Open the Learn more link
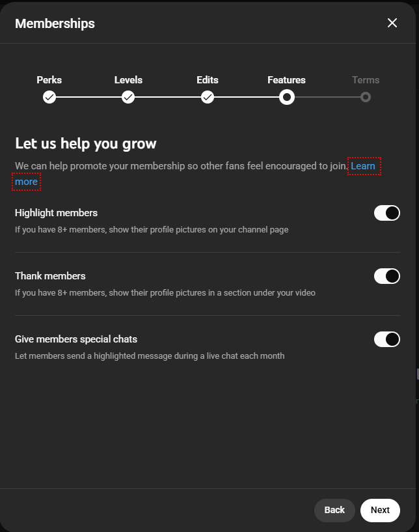The height and width of the screenshot is (532, 419). pyautogui.click(x=364, y=165)
